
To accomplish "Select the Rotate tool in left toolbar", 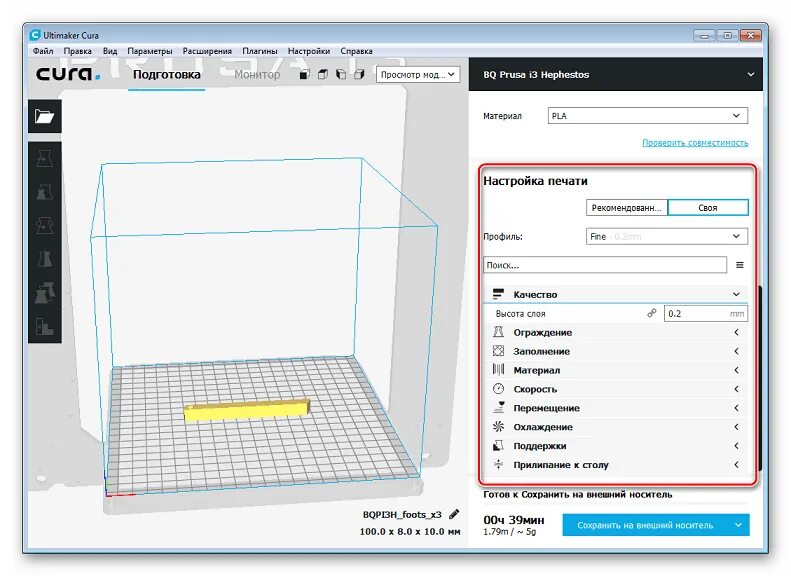I will point(44,226).
